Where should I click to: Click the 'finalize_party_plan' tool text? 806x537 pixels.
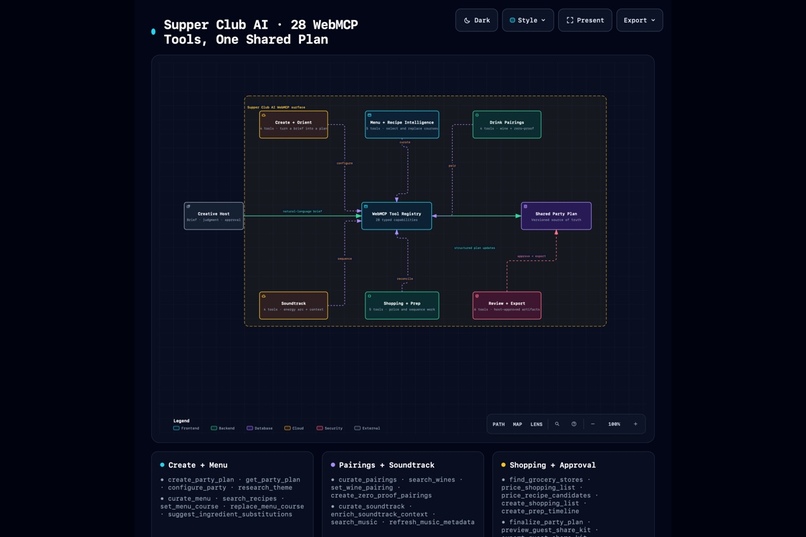[x=546, y=522]
